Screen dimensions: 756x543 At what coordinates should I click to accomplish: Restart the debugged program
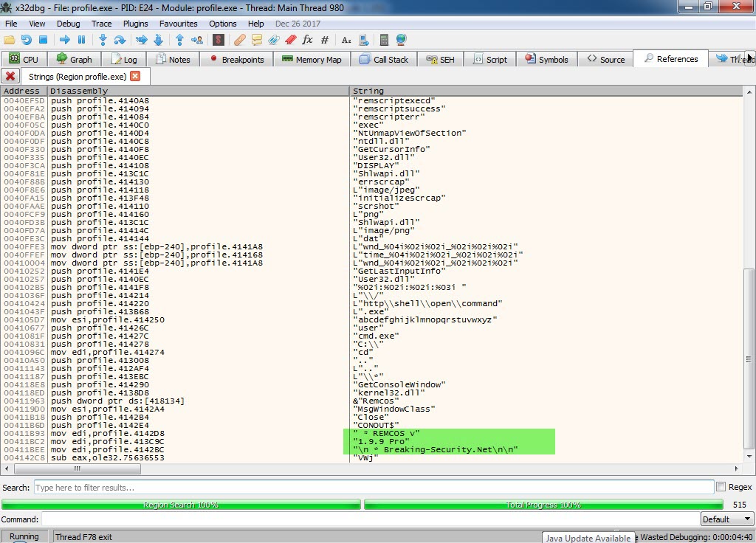(x=27, y=40)
